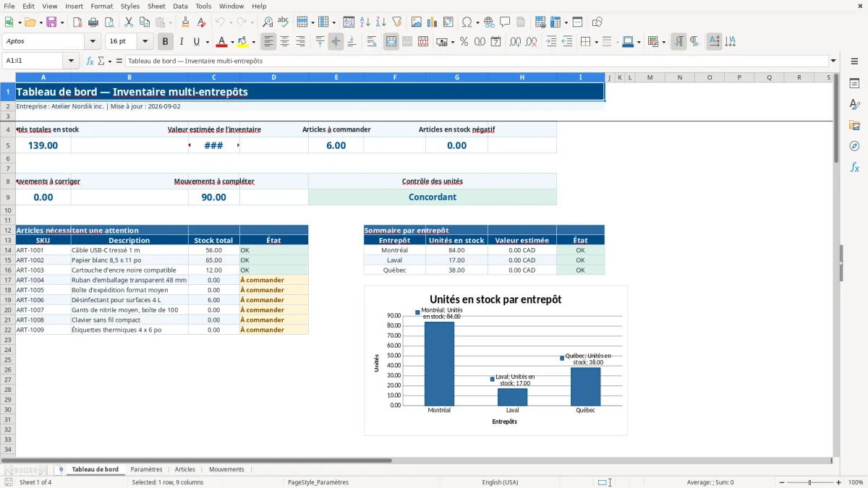The width and height of the screenshot is (868, 488).
Task: Toggle Bold formatting
Action: point(166,42)
